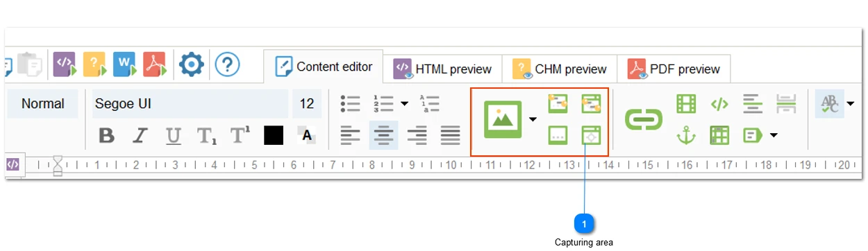The height and width of the screenshot is (251, 868).
Task: Click the Insert picture icon
Action: pyautogui.click(x=503, y=119)
